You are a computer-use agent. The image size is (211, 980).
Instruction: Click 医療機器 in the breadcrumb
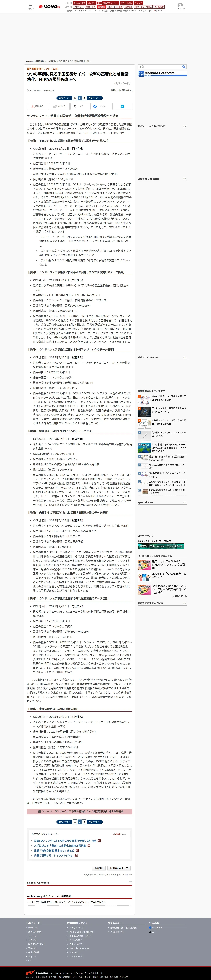(40, 61)
